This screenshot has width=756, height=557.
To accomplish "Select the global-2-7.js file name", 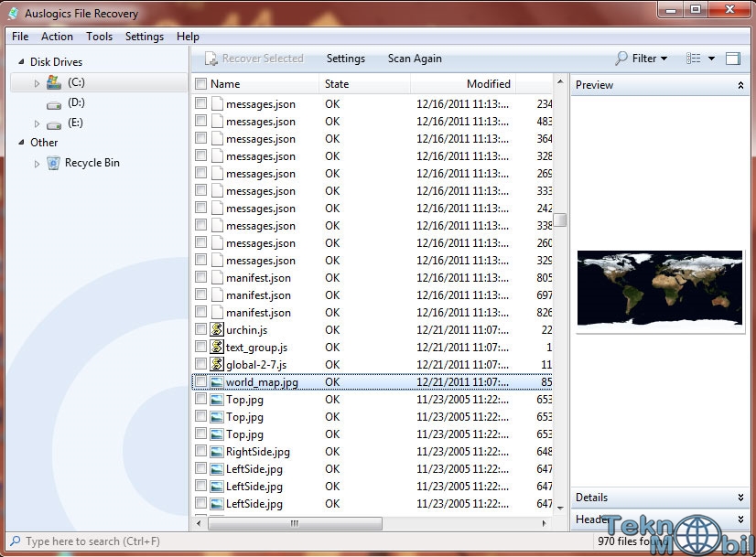I will [x=256, y=365].
